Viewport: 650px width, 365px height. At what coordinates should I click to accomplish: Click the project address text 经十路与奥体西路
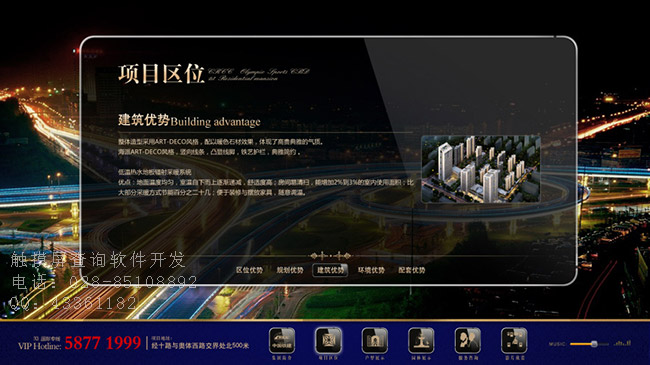coord(200,346)
